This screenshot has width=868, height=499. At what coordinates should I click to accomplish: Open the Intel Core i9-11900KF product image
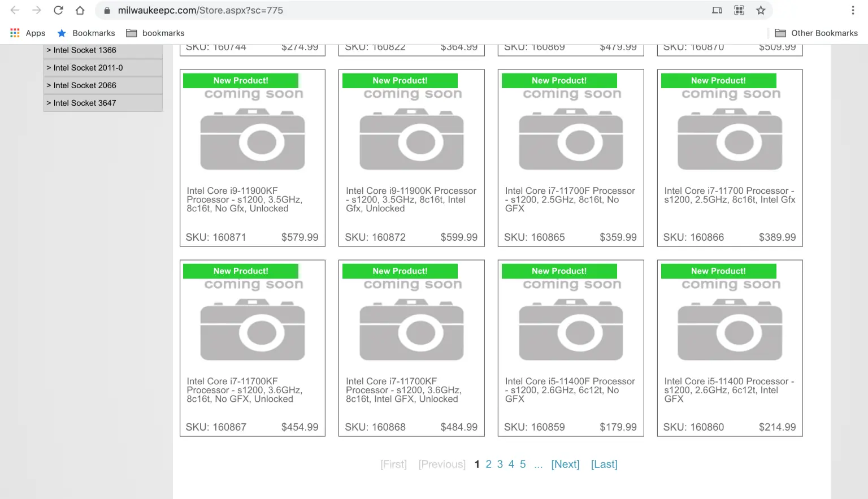[x=253, y=129]
